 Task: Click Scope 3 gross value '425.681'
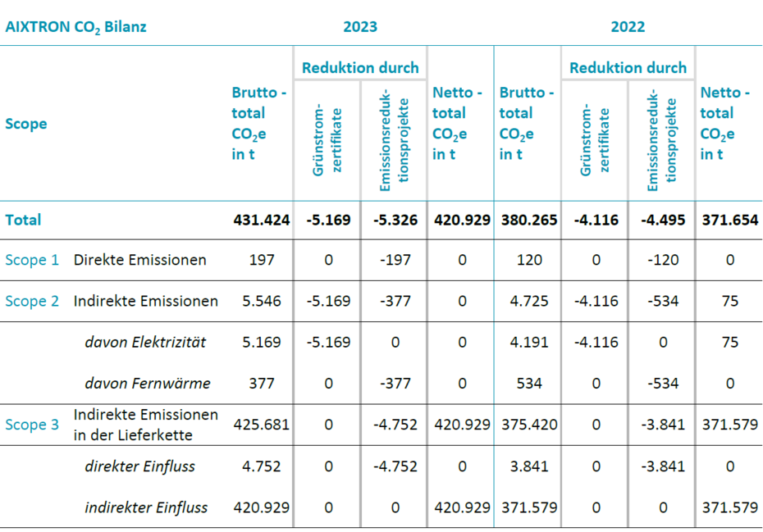[262, 425]
